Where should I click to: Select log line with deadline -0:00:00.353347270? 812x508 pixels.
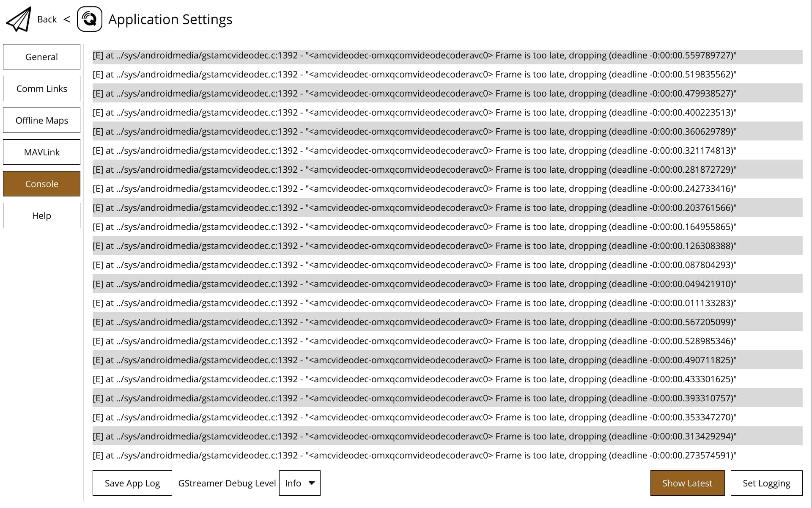(447, 417)
